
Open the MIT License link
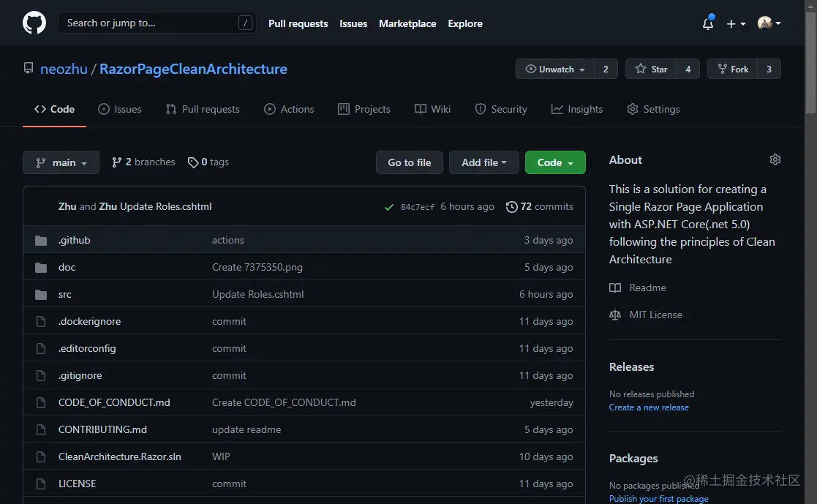click(x=655, y=315)
